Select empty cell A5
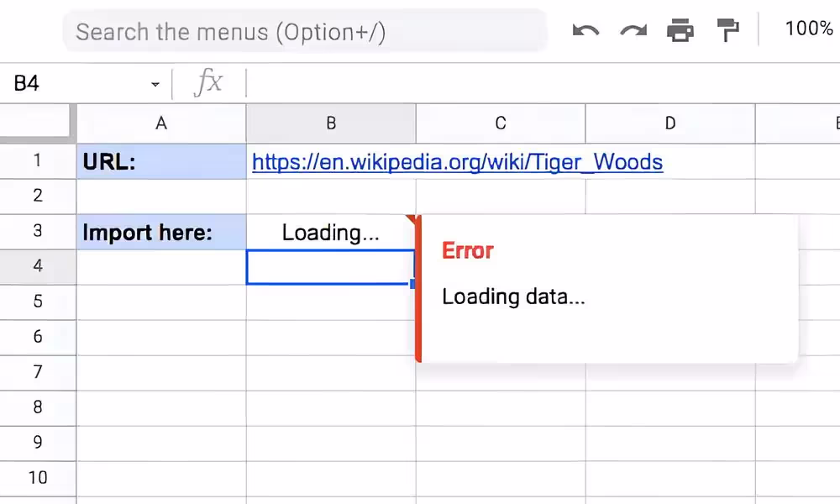Viewport: 840px width, 504px height. (161, 302)
